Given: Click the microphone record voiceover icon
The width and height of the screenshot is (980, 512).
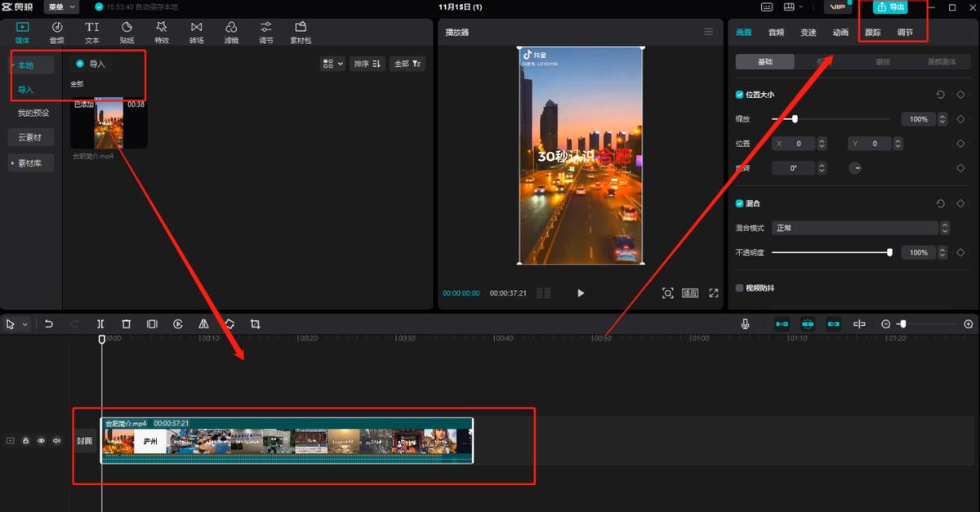Looking at the screenshot, I should tap(745, 324).
